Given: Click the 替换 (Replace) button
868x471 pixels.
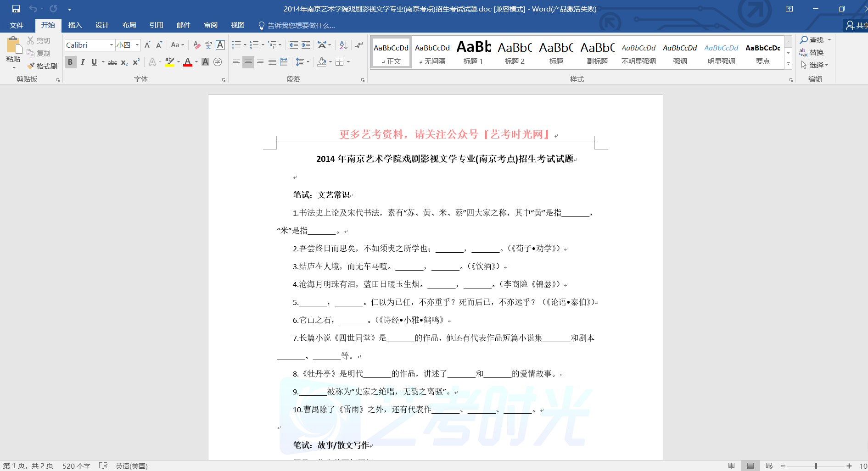Looking at the screenshot, I should point(812,52).
